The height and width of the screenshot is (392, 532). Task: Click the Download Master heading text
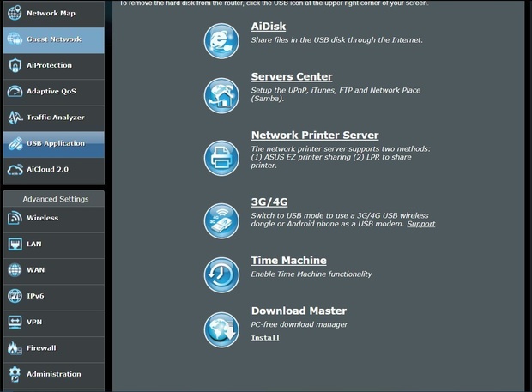point(299,311)
